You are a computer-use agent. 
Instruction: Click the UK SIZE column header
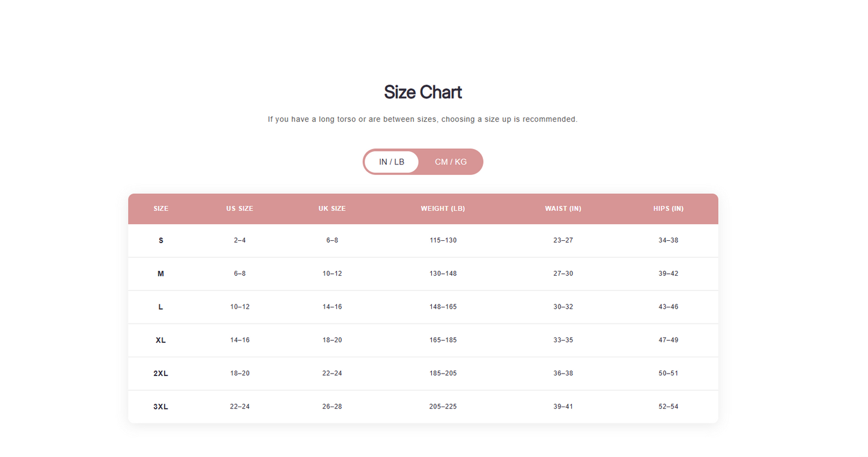pos(332,208)
